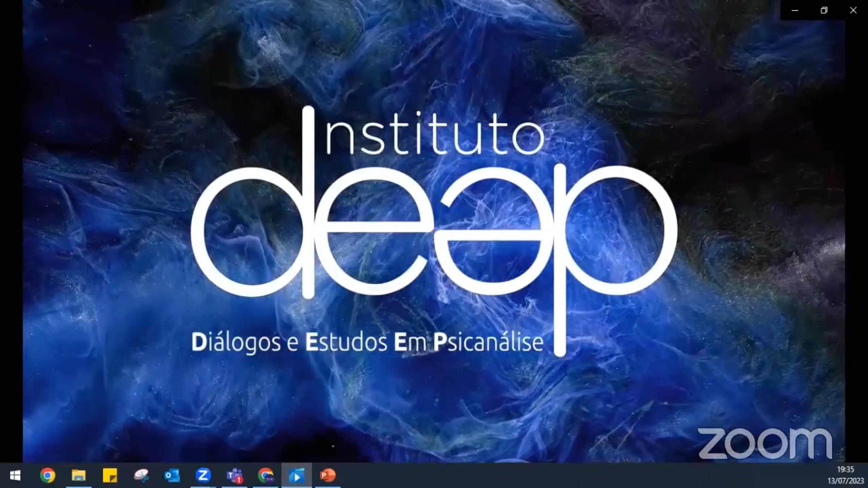The width and height of the screenshot is (868, 488).
Task: Click the large deep logo in the video
Action: (433, 231)
